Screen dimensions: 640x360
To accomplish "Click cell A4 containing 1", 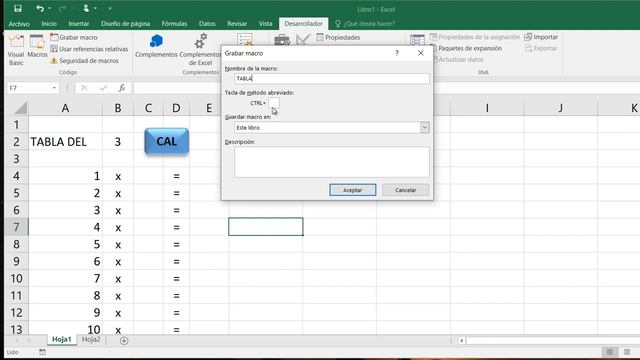I will (x=65, y=176).
